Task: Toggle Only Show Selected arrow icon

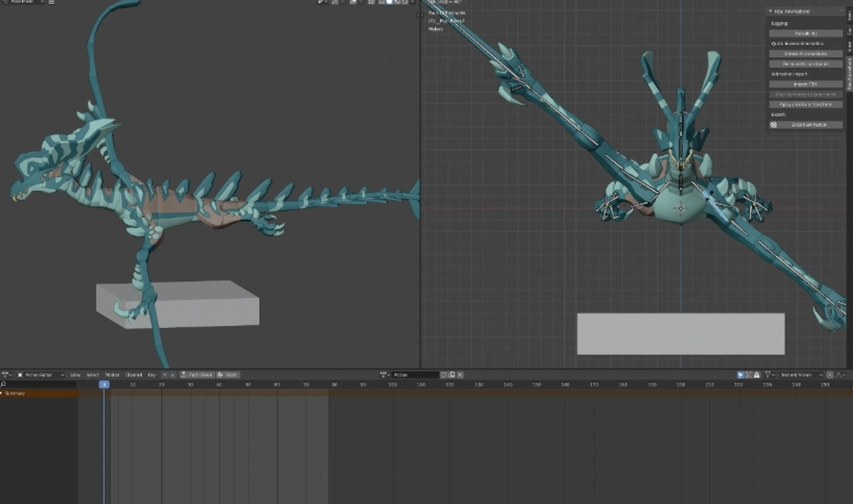Action: coord(741,375)
